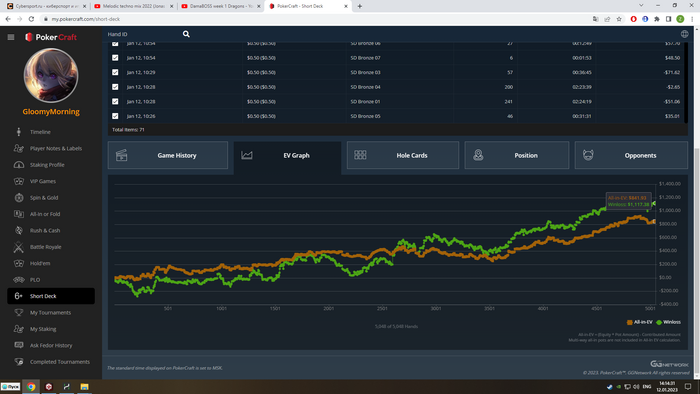Bookmark this page with the star icon
Screen dimensions: 700x394
tap(619, 19)
